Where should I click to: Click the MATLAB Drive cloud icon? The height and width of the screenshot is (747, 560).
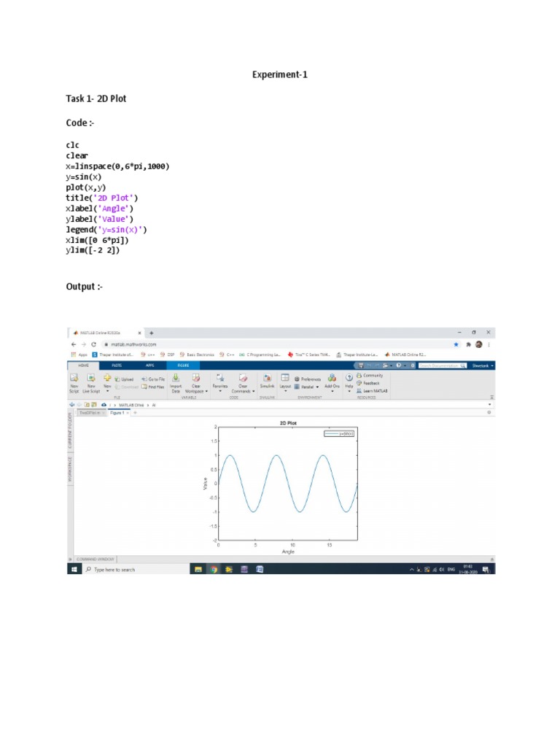click(x=104, y=404)
